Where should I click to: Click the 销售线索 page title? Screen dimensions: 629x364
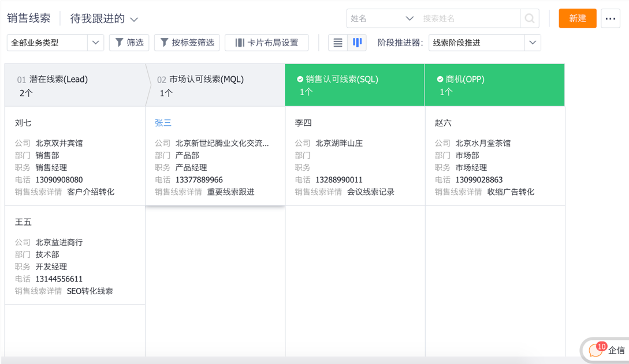pos(29,18)
